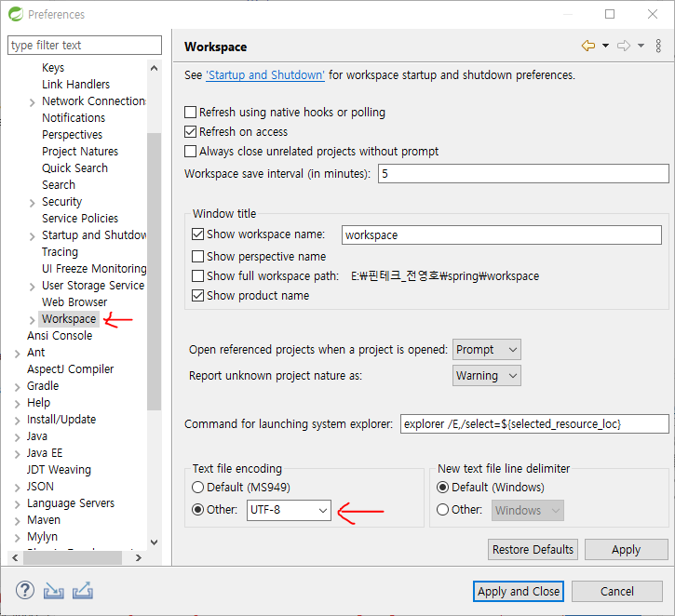Screen dimensions: 675x616
Task: Enable Show perspective name checkbox
Action: tap(197, 257)
